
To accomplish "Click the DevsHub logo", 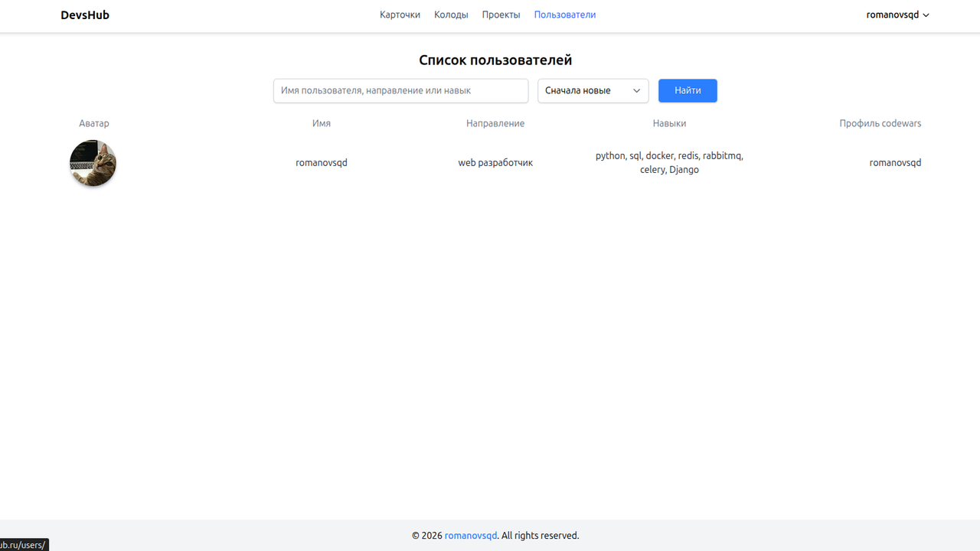I will tap(84, 15).
